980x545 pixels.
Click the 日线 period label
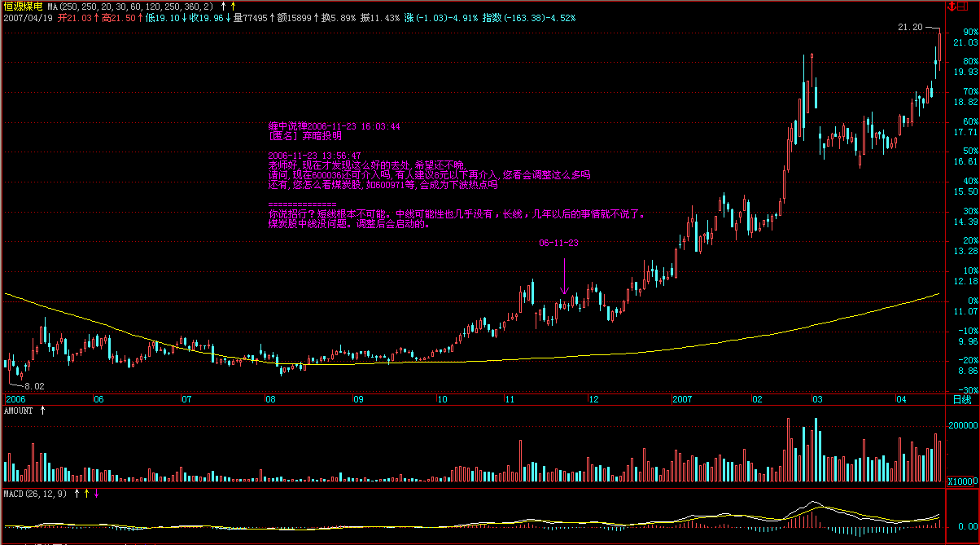click(961, 400)
